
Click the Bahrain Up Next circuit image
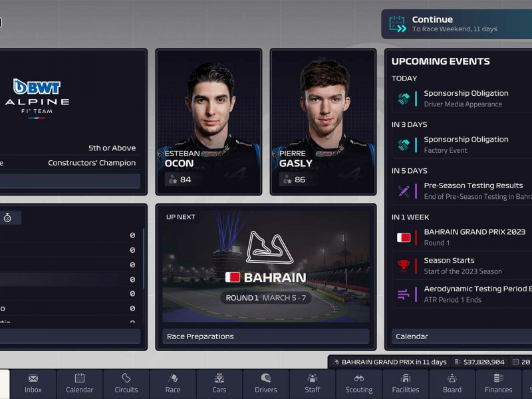265,267
